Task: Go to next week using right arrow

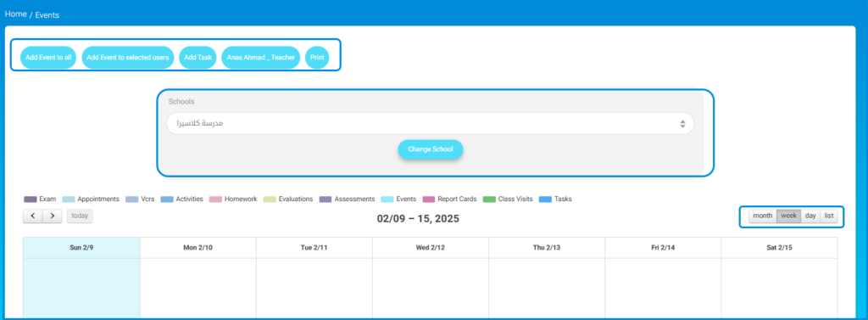Action: pos(52,216)
